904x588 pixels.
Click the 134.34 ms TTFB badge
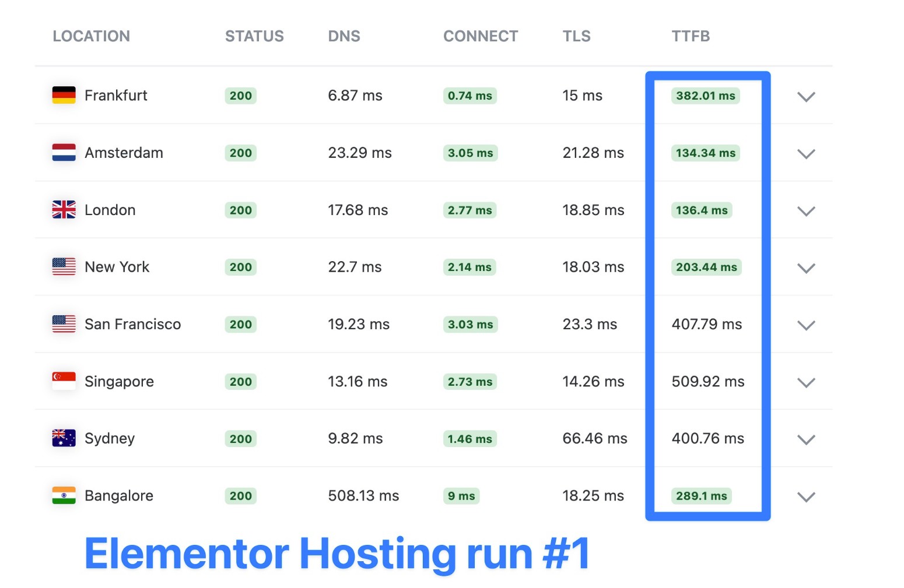pyautogui.click(x=706, y=153)
